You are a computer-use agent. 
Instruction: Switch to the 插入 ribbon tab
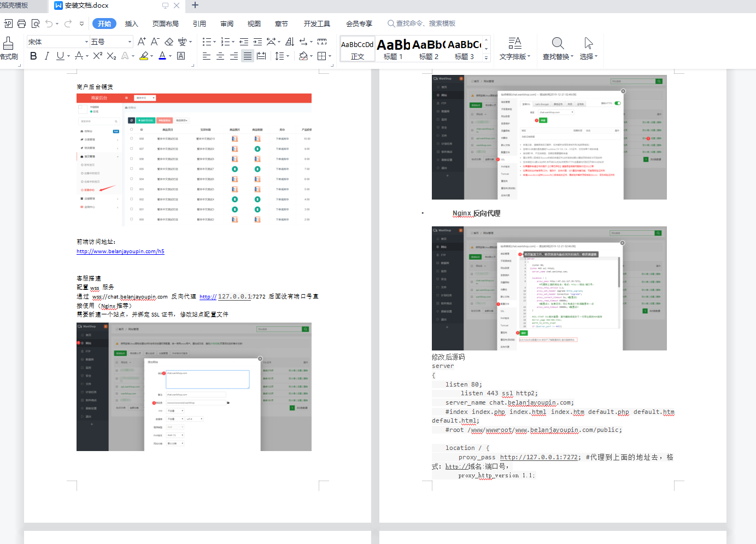click(x=131, y=24)
